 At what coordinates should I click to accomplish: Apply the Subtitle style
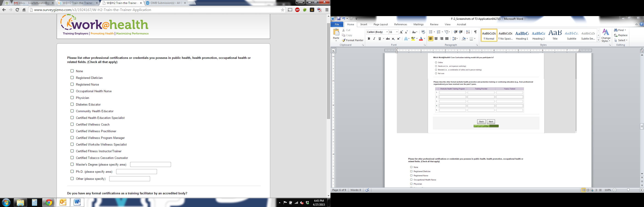[571, 35]
